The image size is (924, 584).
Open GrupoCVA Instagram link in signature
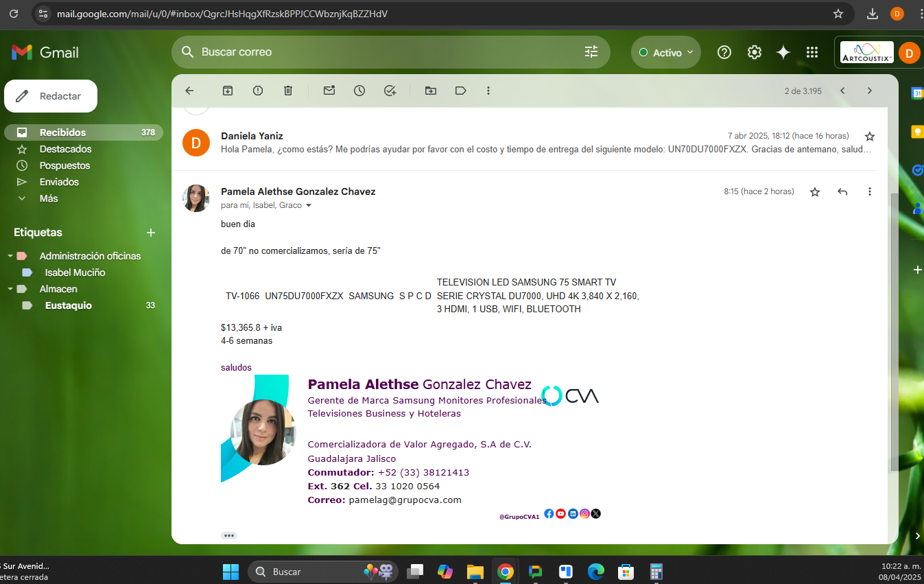click(584, 513)
